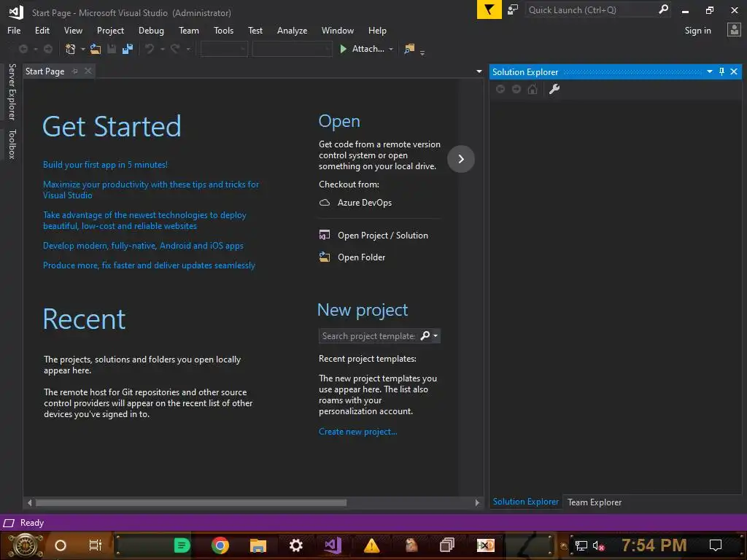Click the notifications flag icon
The width and height of the screenshot is (747, 560).
click(489, 10)
